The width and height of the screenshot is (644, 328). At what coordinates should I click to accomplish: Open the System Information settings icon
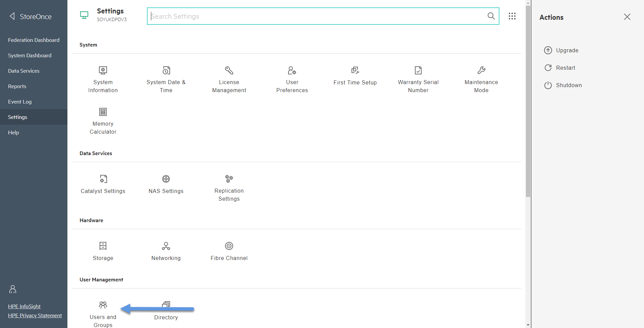103,70
